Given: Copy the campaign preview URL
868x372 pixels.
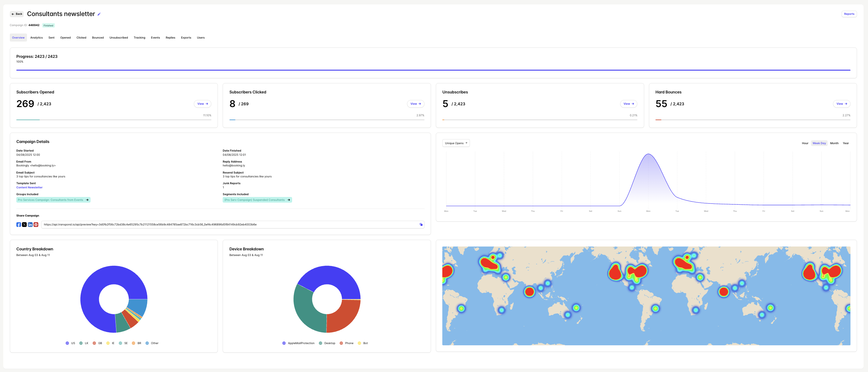Looking at the screenshot, I should [x=421, y=225].
